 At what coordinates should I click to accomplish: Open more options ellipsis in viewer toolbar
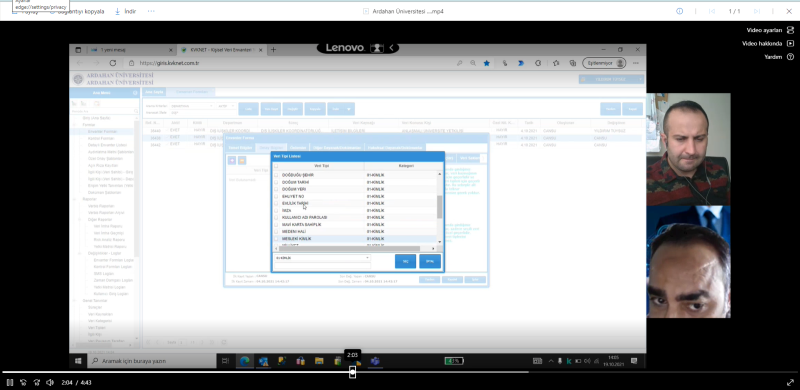coord(151,11)
